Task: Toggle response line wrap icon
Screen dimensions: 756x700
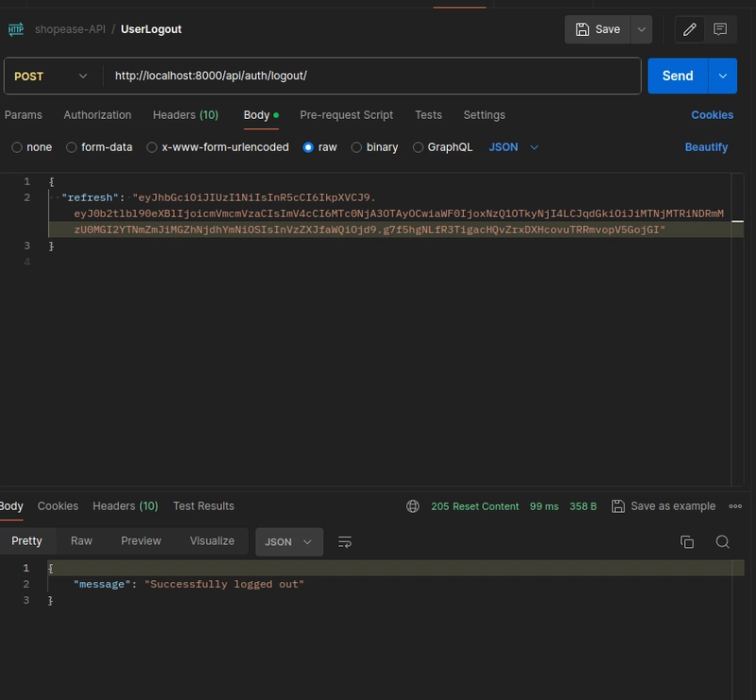Action: tap(345, 542)
